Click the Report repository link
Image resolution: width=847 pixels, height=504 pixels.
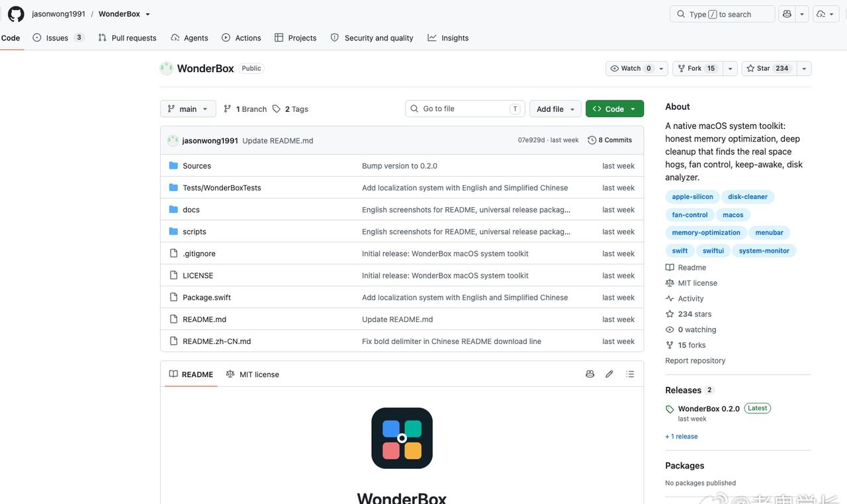(695, 360)
